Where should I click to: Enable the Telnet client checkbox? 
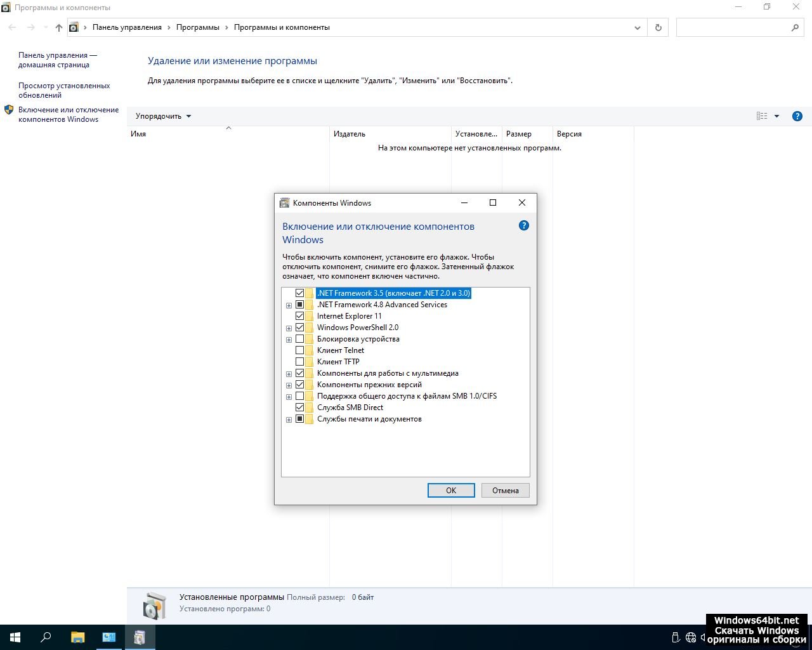[x=300, y=350]
